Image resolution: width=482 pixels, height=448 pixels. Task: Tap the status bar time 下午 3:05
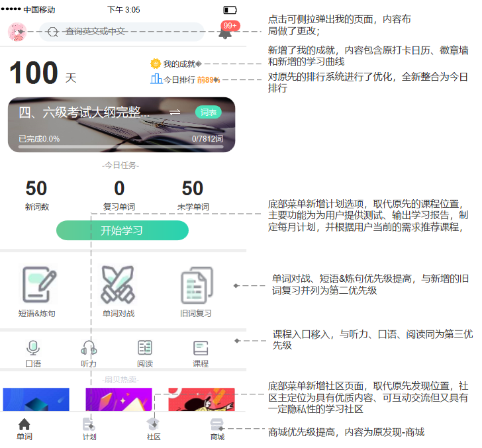124,10
